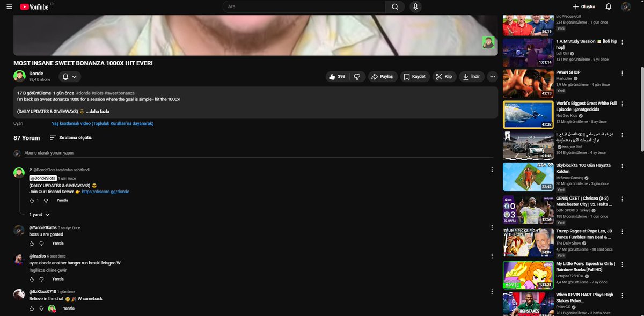Click the #sweetbonanza hashtag

[119, 93]
